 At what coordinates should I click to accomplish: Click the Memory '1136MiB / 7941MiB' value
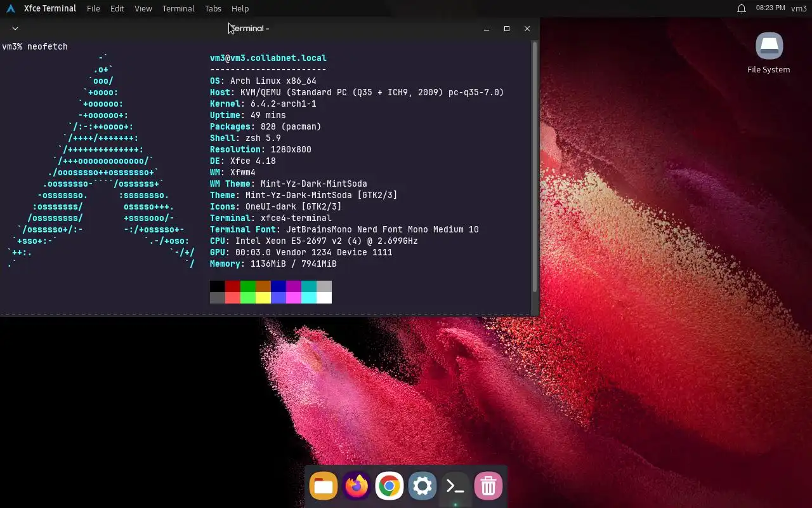pos(294,264)
